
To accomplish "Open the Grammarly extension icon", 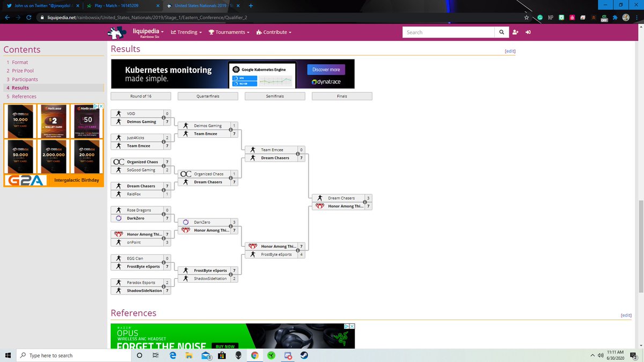I will [540, 17].
